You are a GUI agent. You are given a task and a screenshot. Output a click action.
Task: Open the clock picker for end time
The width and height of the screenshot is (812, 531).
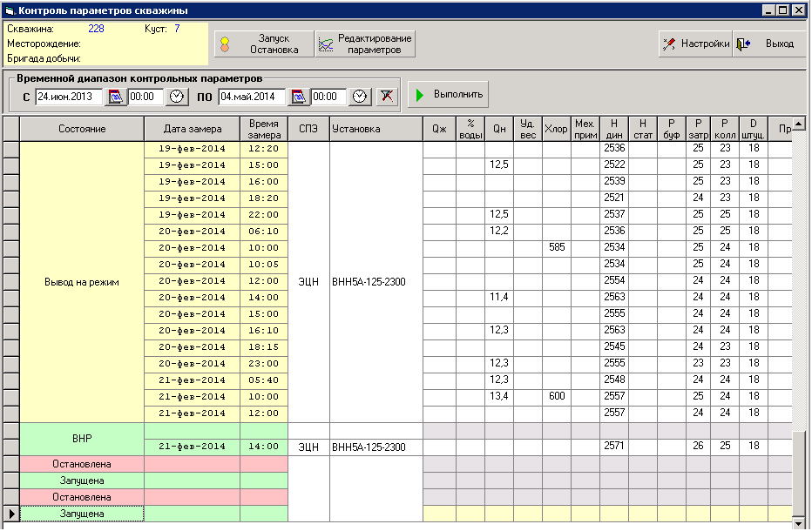(x=360, y=97)
